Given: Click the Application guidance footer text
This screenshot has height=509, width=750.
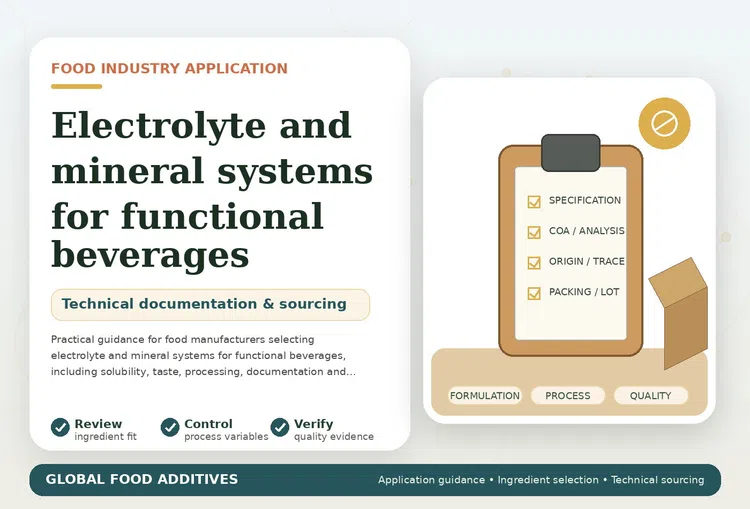Looking at the screenshot, I should click(x=431, y=480).
